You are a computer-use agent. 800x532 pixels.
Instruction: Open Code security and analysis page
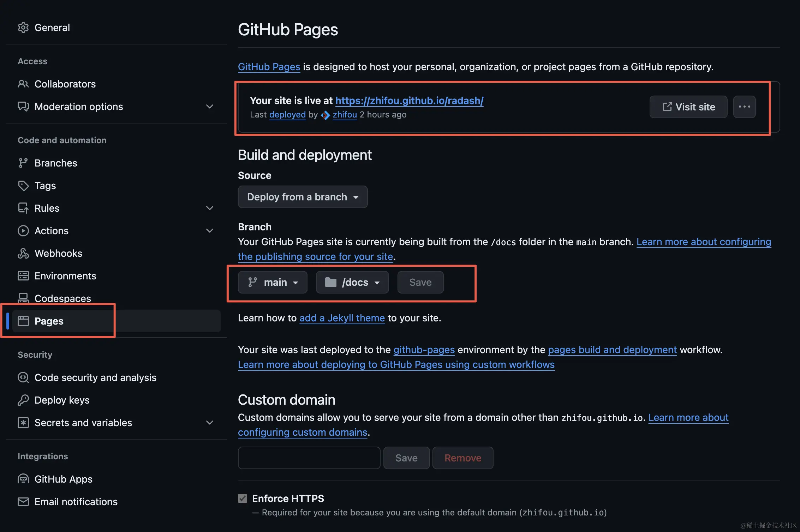pos(95,377)
